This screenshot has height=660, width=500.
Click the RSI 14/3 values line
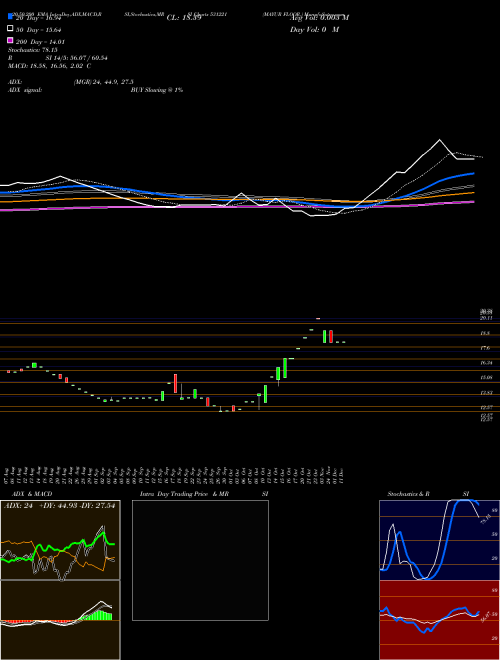coord(58,58)
